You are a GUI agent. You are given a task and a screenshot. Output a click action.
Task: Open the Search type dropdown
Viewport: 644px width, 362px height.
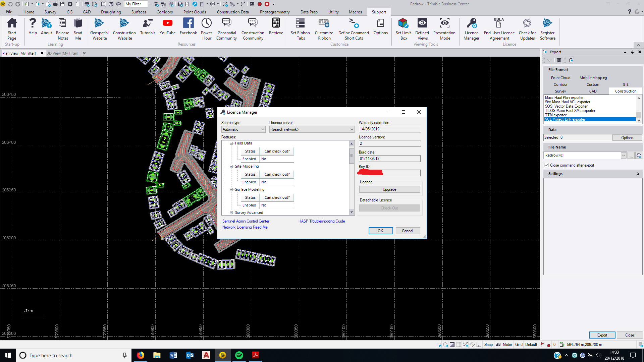pyautogui.click(x=262, y=129)
